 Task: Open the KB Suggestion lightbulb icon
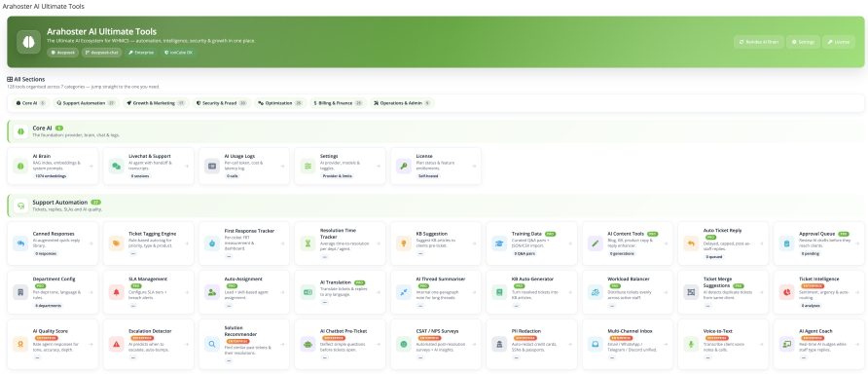point(404,243)
